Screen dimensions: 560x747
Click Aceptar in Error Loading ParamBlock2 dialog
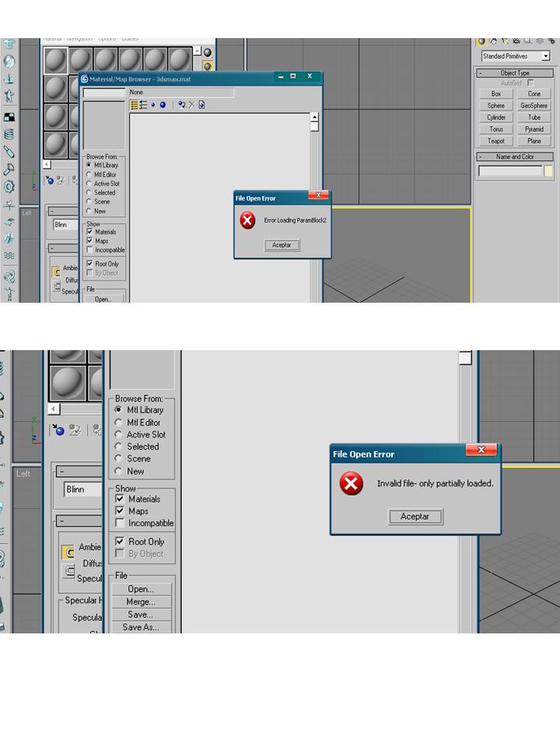[x=282, y=245]
